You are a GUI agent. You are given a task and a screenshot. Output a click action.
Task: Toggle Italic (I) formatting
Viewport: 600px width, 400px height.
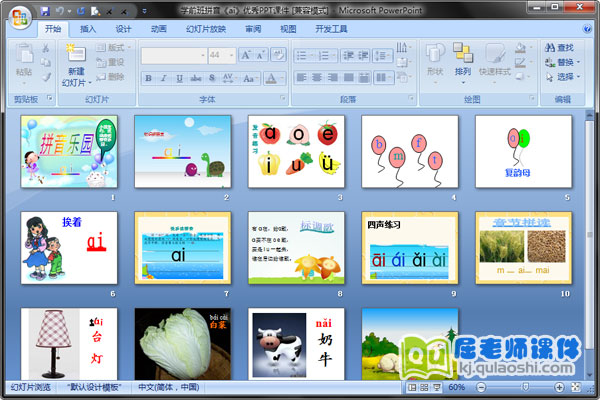tap(164, 78)
